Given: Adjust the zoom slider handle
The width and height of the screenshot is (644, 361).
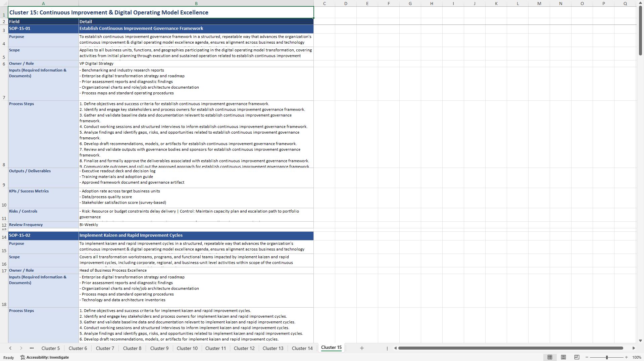Looking at the screenshot, I should pyautogui.click(x=607, y=357).
